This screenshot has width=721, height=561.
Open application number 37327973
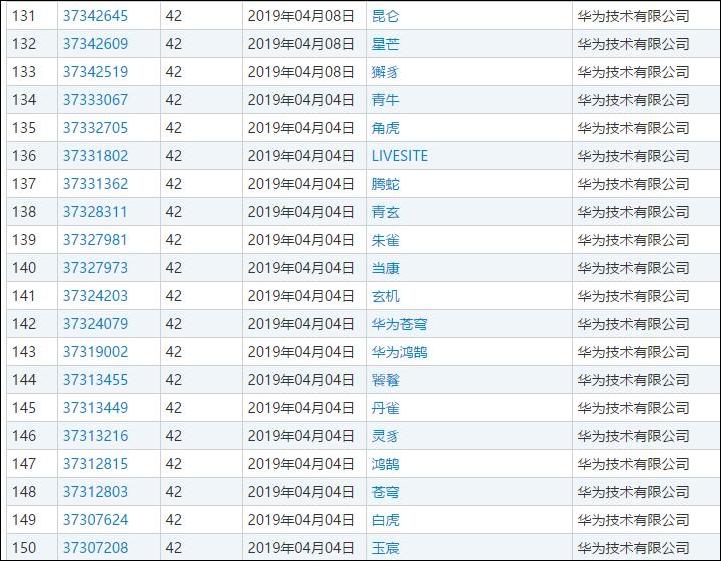coord(95,268)
